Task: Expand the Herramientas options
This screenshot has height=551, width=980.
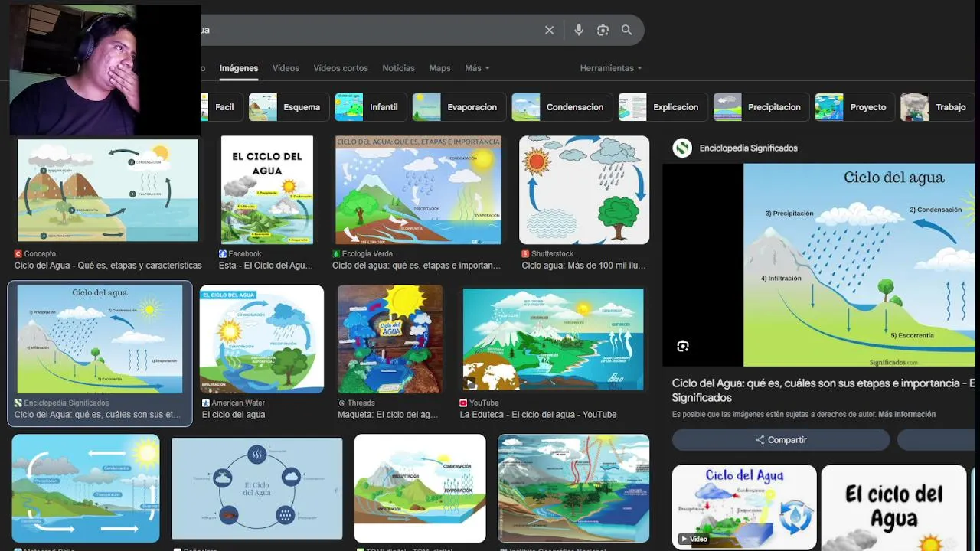Action: tap(611, 68)
